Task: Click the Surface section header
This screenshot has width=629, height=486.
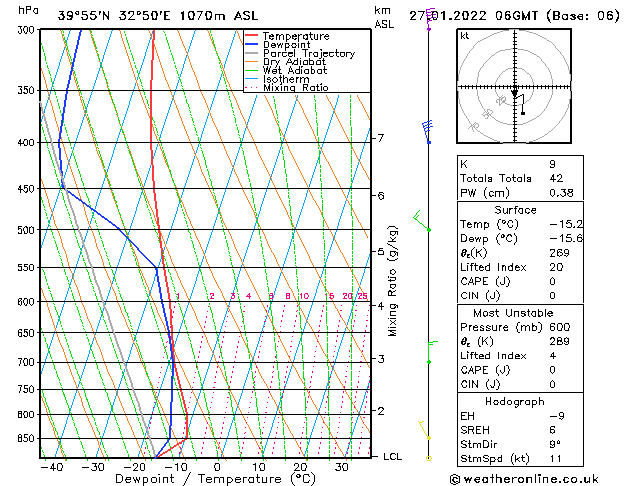Action: pyautogui.click(x=515, y=210)
